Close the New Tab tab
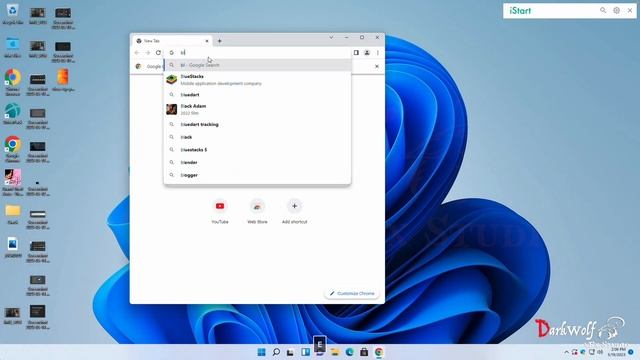Viewport: 640px width, 360px height. tap(207, 41)
